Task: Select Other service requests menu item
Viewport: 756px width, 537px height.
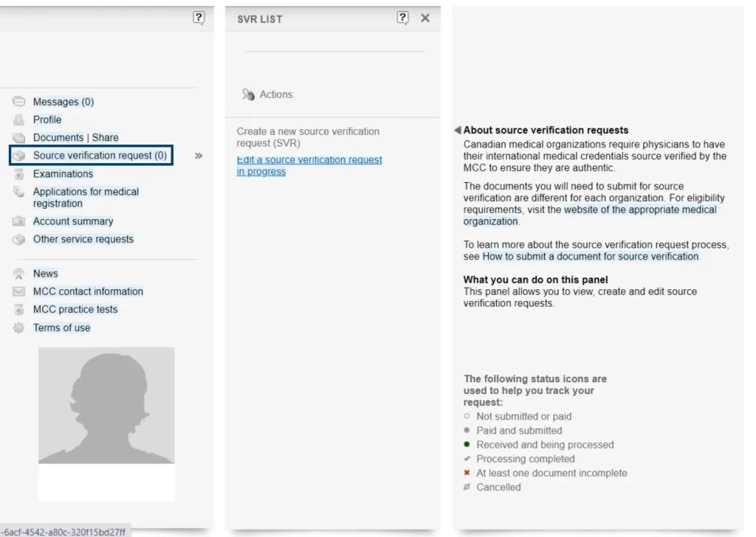Action: tap(83, 239)
